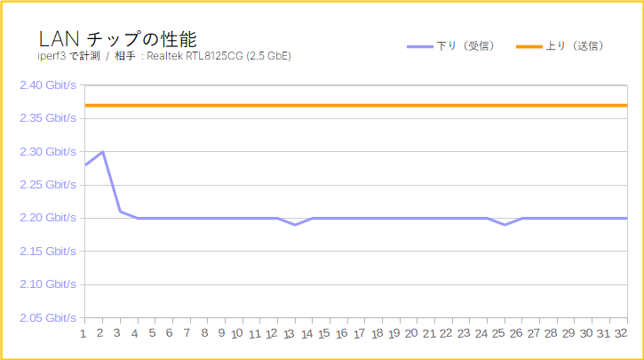Viewport: 644px width, 360px height.
Task: Click the x-axis label '10'
Action: [x=237, y=333]
